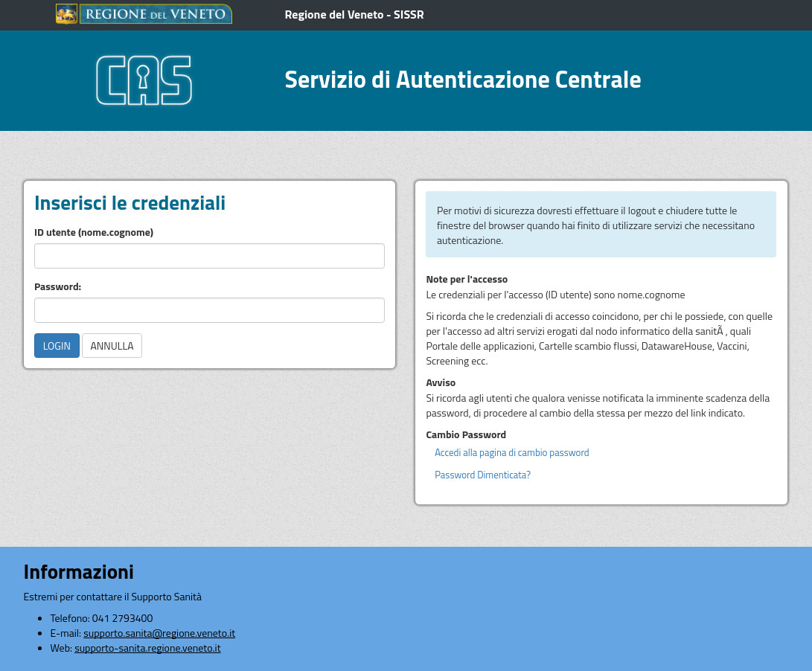812x671 pixels.
Task: Click the 'ID utente (nome.cognome)' label
Action: pos(94,233)
